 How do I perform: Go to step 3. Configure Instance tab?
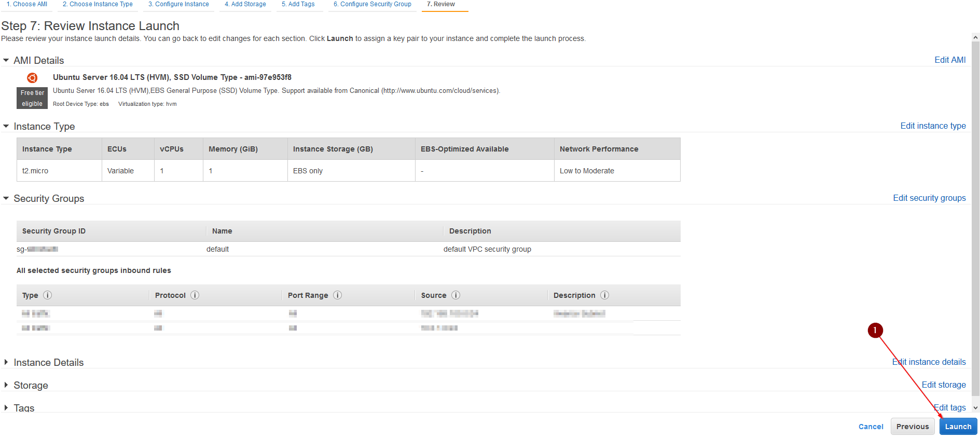coord(178,4)
